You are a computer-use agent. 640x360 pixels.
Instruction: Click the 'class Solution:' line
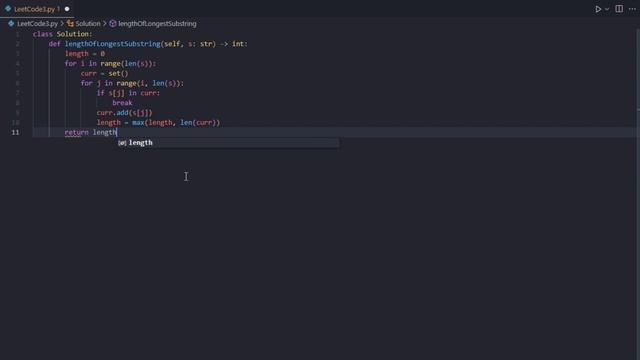pyautogui.click(x=62, y=34)
